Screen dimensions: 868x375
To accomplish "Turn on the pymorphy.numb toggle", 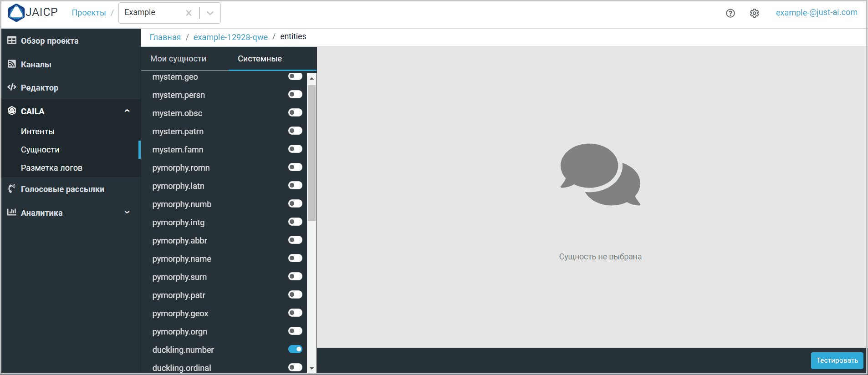I will pos(295,203).
